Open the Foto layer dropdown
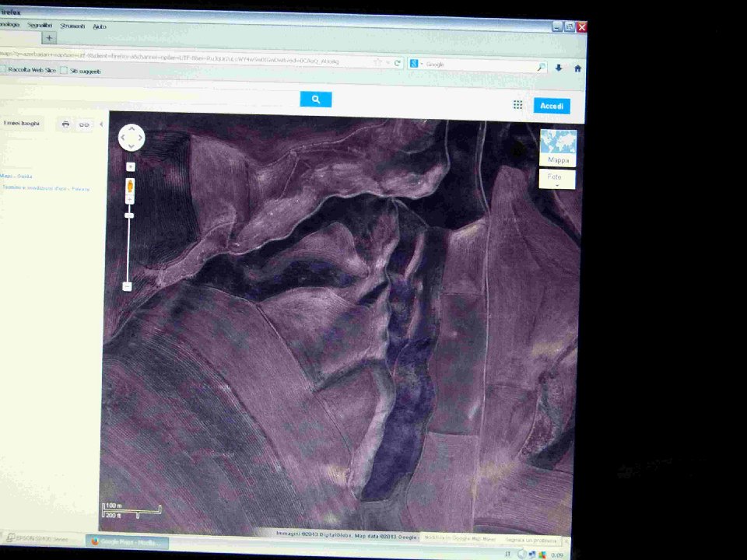Image resolution: width=747 pixels, height=560 pixels. [557, 179]
